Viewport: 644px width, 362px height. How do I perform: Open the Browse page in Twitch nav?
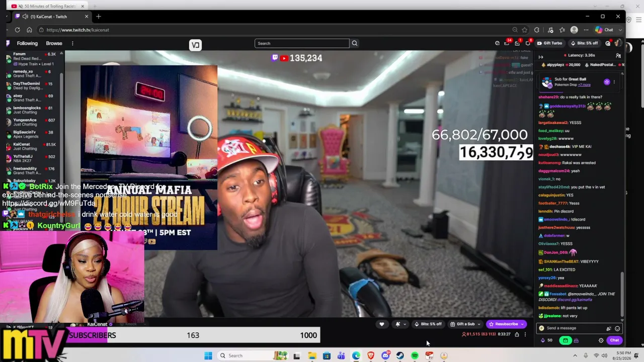pos(54,43)
